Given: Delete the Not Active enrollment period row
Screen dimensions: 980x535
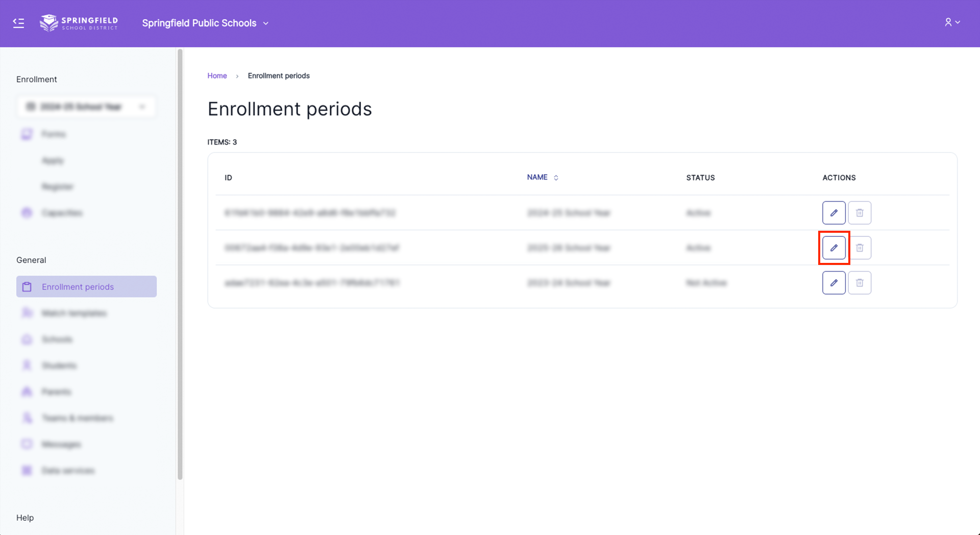Looking at the screenshot, I should [x=860, y=283].
